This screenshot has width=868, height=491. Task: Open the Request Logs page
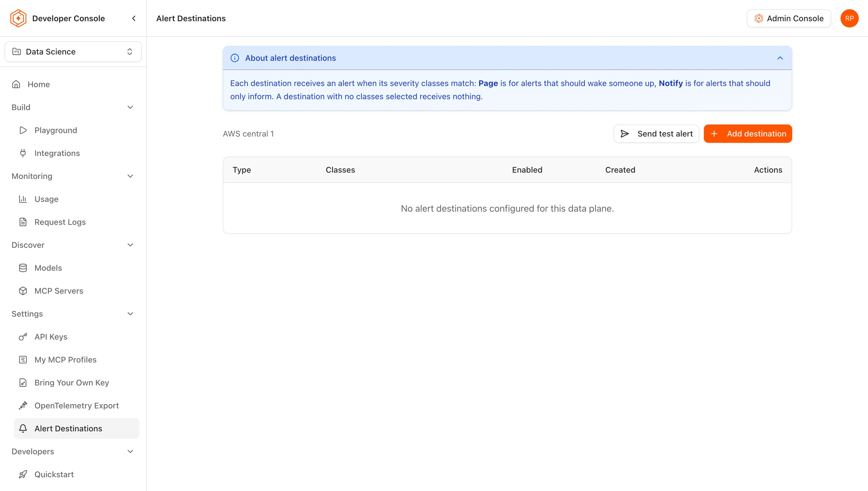point(77,222)
